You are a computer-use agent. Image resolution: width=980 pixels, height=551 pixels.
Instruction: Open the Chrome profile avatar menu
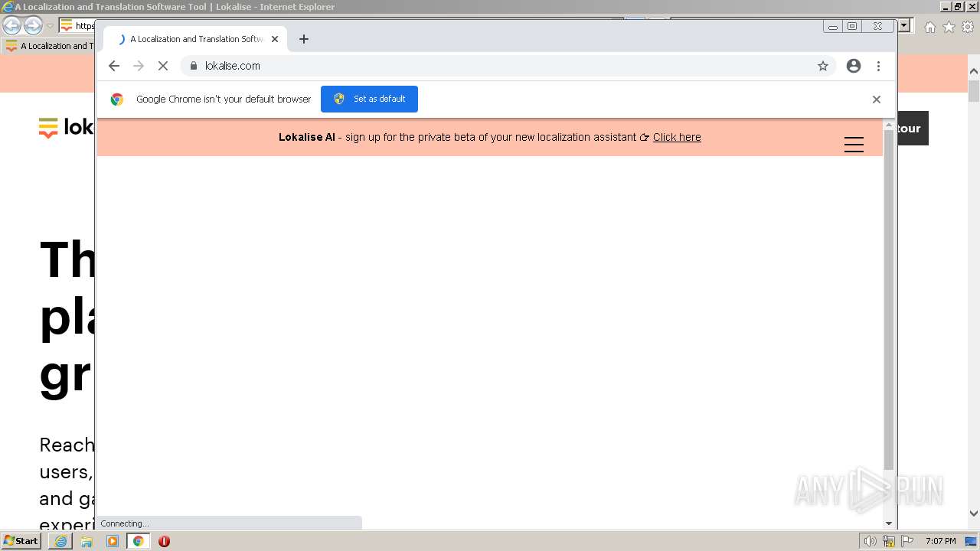[854, 66]
